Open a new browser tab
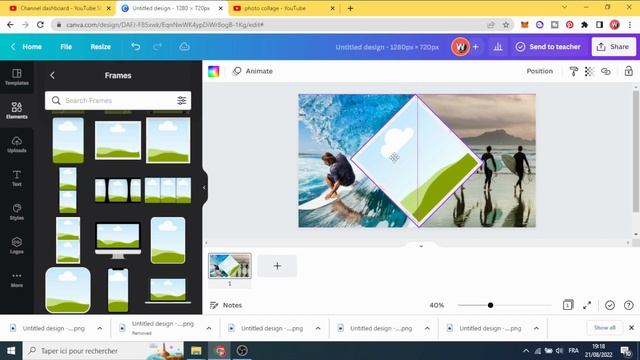 (x=350, y=8)
